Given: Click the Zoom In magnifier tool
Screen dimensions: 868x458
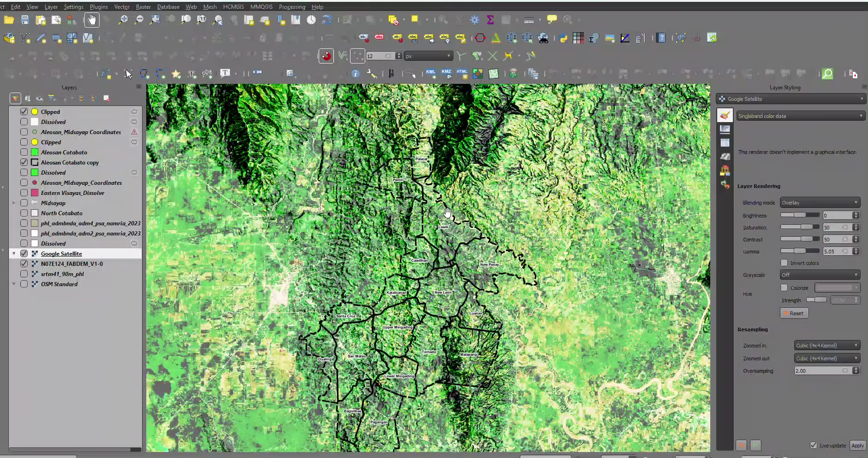Looking at the screenshot, I should 123,20.
